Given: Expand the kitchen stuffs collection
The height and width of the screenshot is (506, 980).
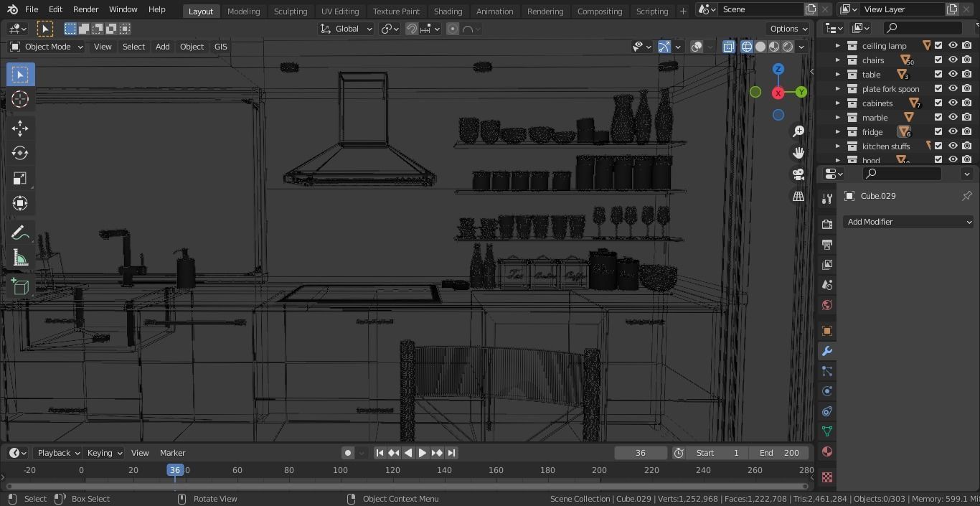Looking at the screenshot, I should 837,146.
